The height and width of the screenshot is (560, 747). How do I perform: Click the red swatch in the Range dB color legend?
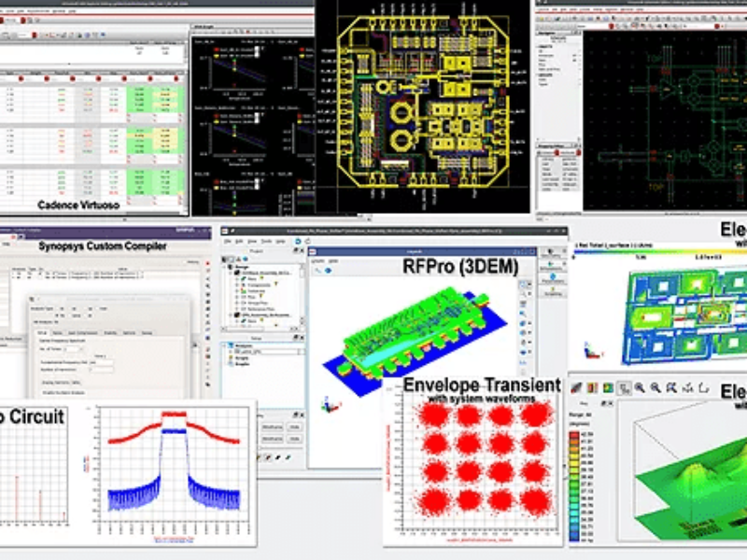[x=573, y=435]
